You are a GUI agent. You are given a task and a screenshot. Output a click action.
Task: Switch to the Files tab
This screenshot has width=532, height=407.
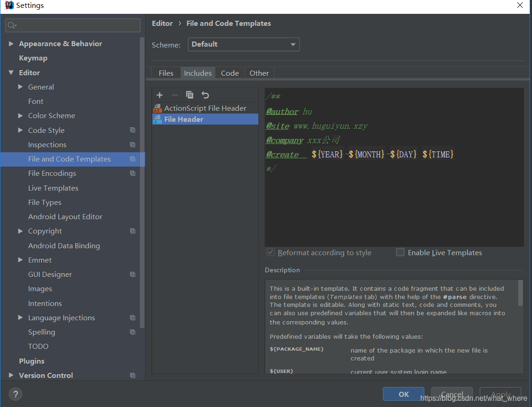(x=166, y=73)
